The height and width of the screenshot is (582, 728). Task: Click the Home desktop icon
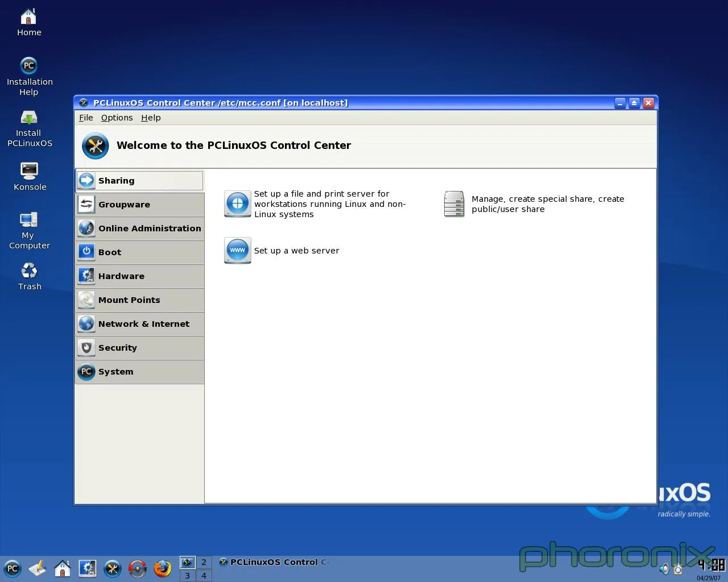click(29, 23)
